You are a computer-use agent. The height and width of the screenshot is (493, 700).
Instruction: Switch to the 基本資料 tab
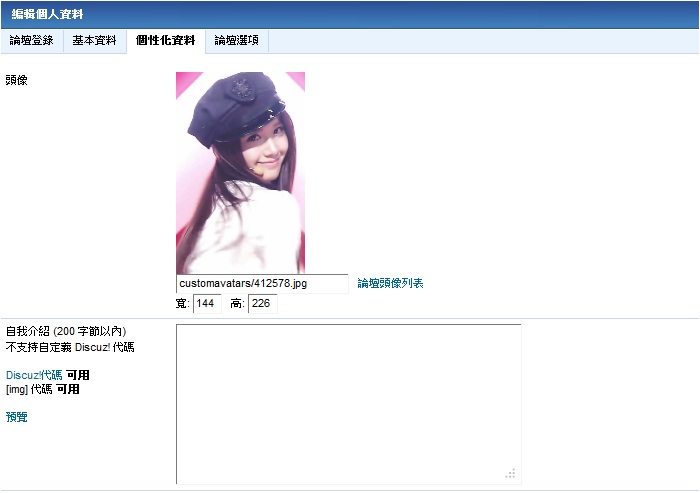pos(95,41)
